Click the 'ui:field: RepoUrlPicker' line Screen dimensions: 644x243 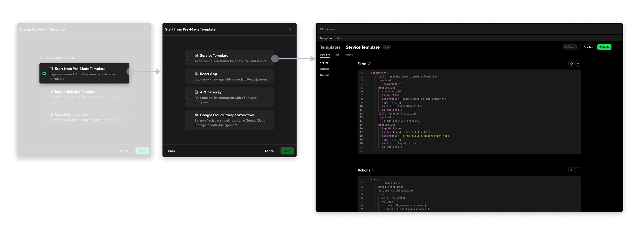coord(400,143)
